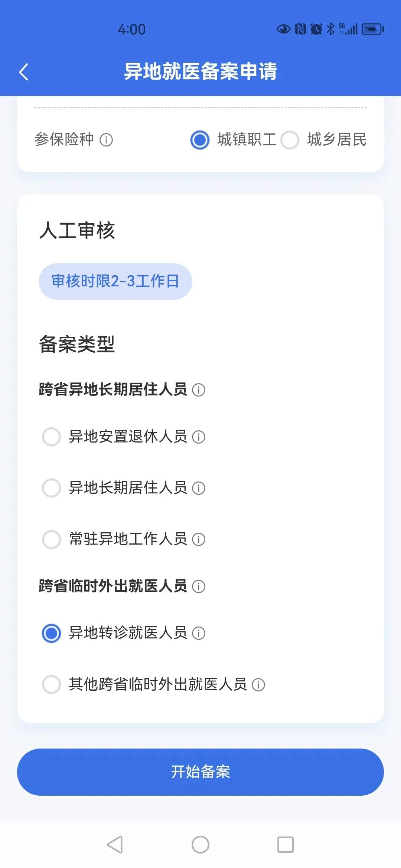Tap the back arrow in header
401x868 pixels.
pos(24,72)
